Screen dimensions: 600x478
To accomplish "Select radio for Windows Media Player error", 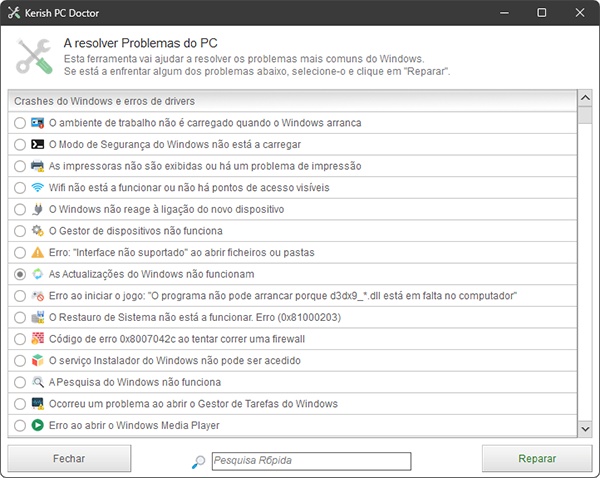I will click(20, 426).
